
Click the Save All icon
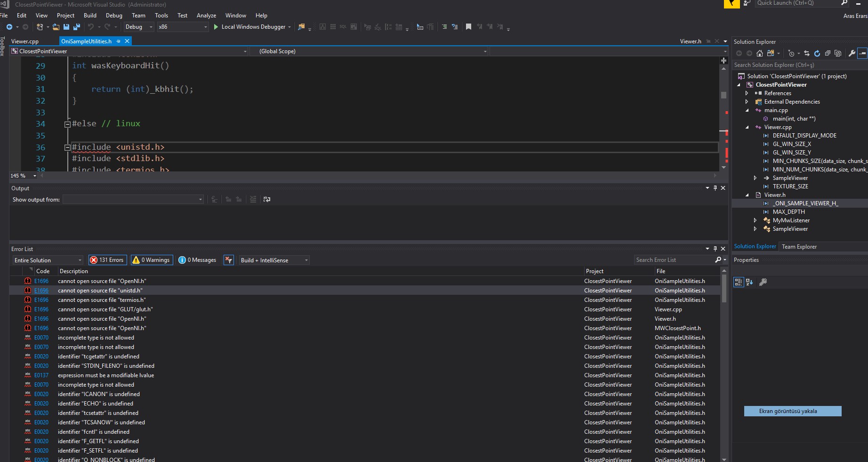76,27
